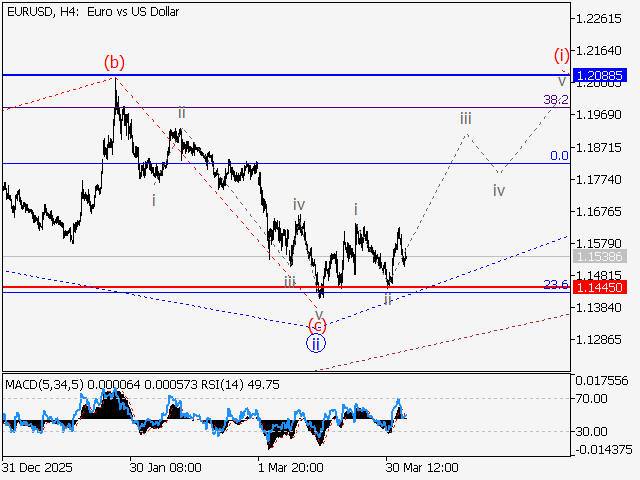Click the red 1.14450 price tag
The image size is (640, 480).
click(600, 287)
